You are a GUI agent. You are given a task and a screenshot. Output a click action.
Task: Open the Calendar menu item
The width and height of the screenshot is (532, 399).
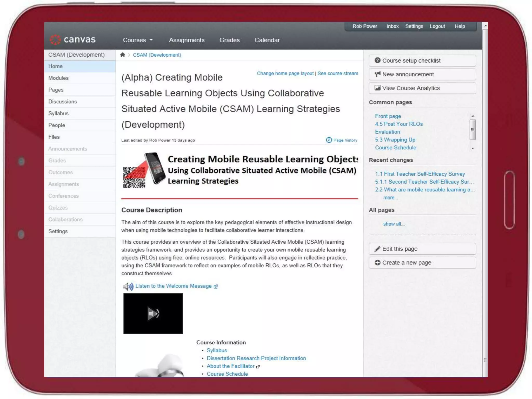click(267, 40)
